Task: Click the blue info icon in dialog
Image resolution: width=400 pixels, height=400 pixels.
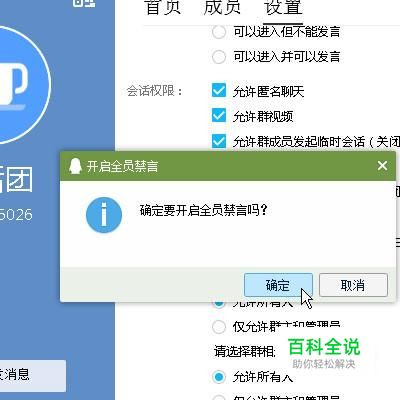Action: [x=104, y=215]
